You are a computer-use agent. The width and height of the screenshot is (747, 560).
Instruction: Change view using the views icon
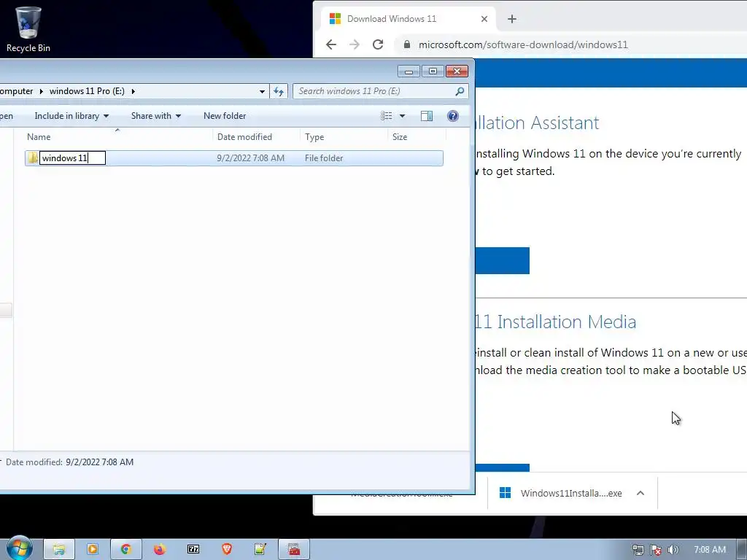pyautogui.click(x=387, y=116)
